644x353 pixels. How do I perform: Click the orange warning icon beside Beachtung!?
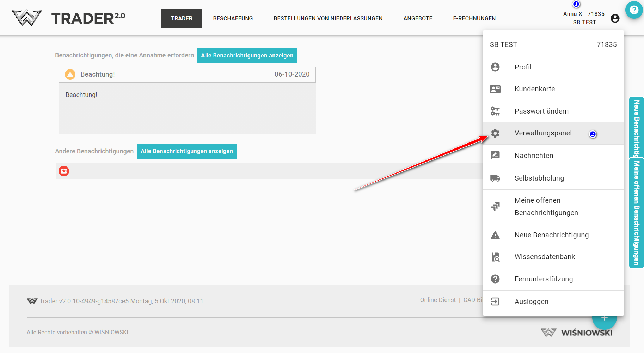tap(70, 74)
